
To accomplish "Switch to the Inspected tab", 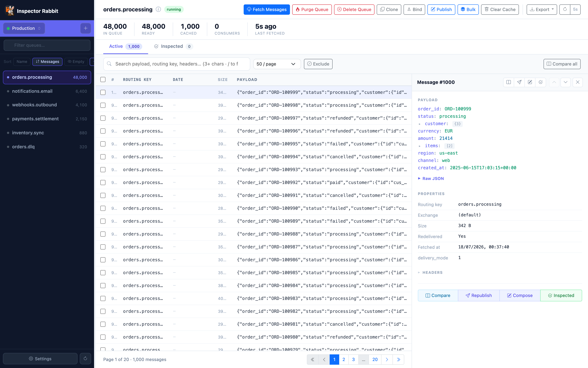I will tap(174, 46).
